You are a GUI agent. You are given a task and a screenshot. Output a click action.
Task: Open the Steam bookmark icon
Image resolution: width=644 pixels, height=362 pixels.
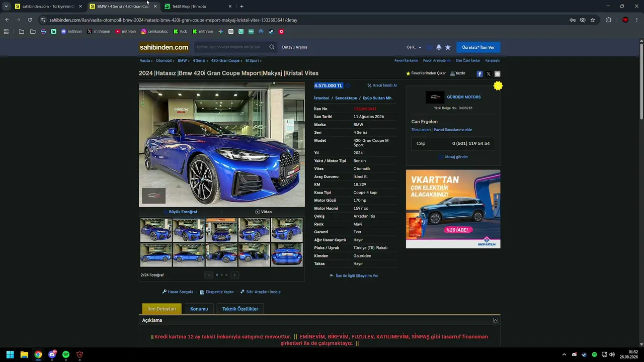click(x=271, y=31)
